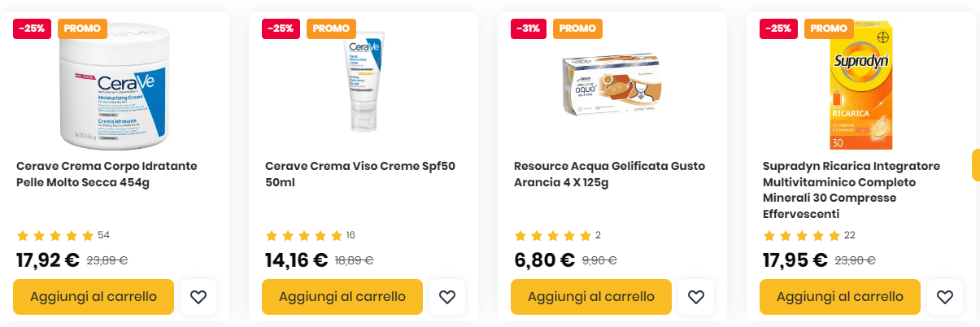Viewport: 980px width, 327px height.
Task: Open Resource Acqua Gelificata Gusto Arancia link
Action: point(609,174)
